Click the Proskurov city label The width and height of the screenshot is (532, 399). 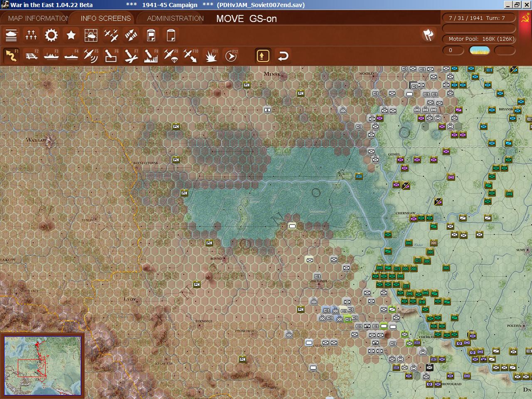coord(244,331)
